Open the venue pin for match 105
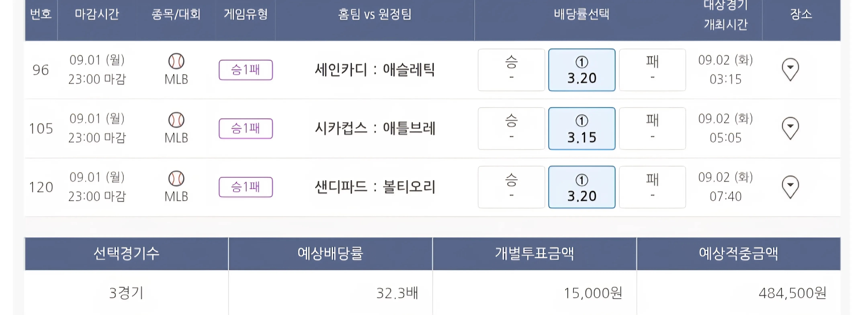Screen dimensions: 868x315 790,128
